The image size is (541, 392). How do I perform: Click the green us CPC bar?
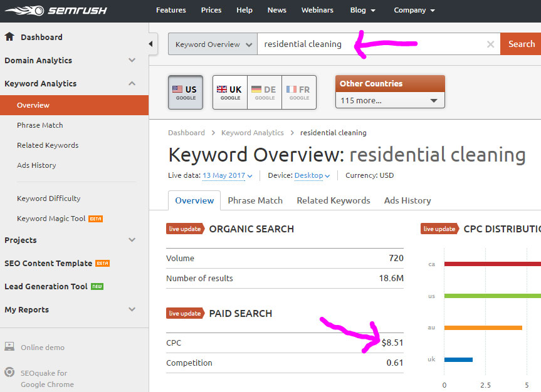492,296
